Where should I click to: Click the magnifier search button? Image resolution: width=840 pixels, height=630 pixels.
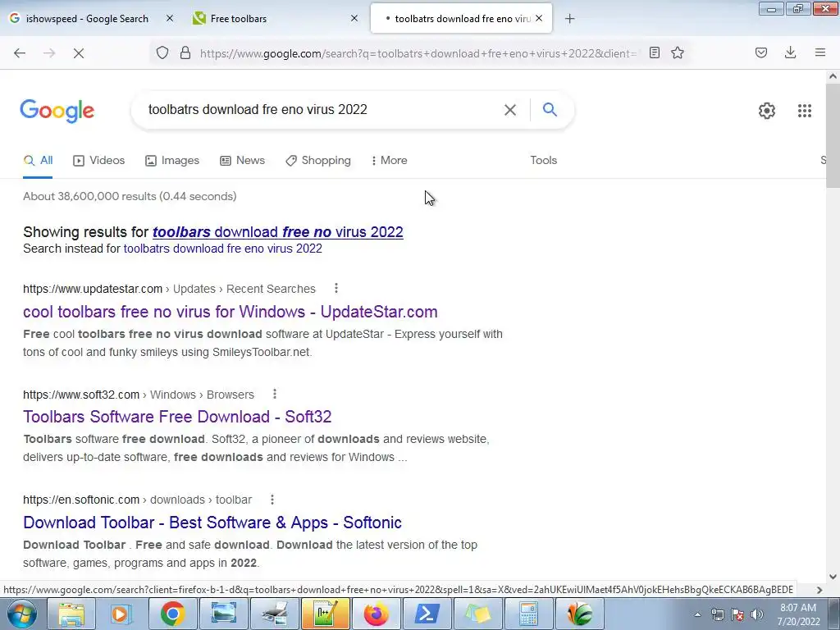[x=550, y=110]
